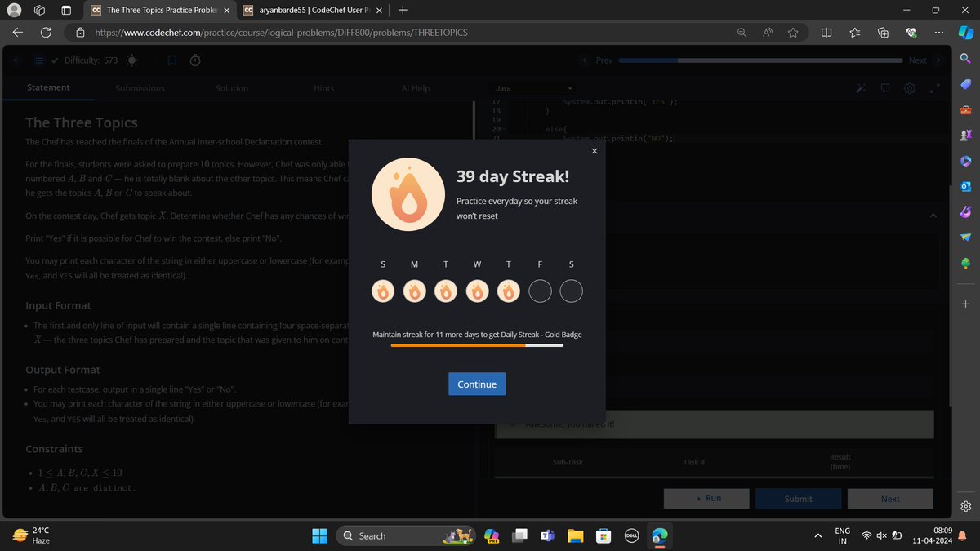Open the sidebar Shopping tag icon
The image size is (980, 551).
(965, 84)
